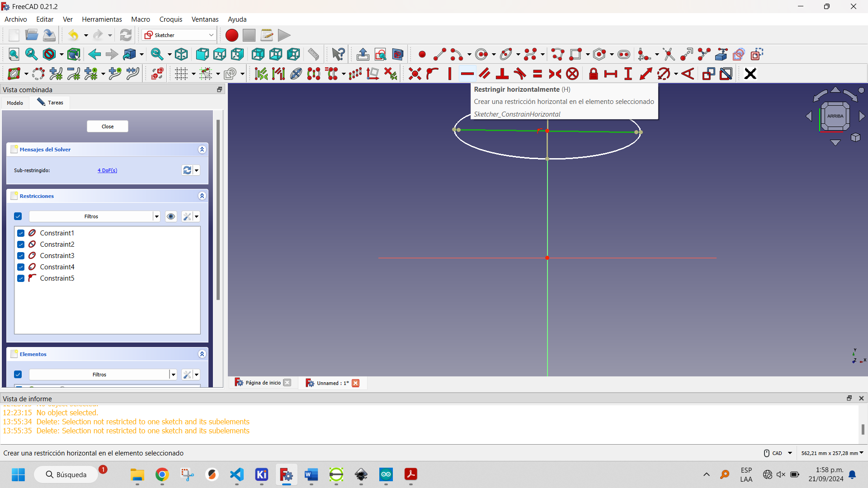Expand the Restricciones panel

click(x=202, y=196)
